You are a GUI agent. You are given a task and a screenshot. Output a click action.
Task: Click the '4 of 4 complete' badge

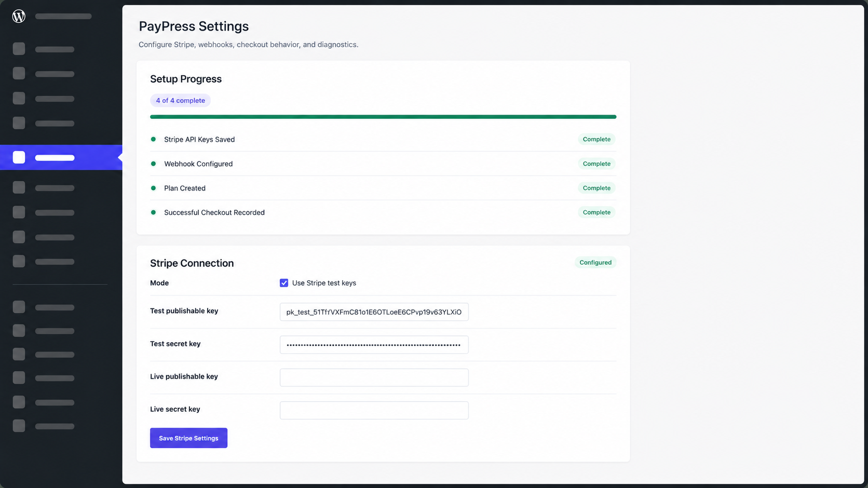180,100
